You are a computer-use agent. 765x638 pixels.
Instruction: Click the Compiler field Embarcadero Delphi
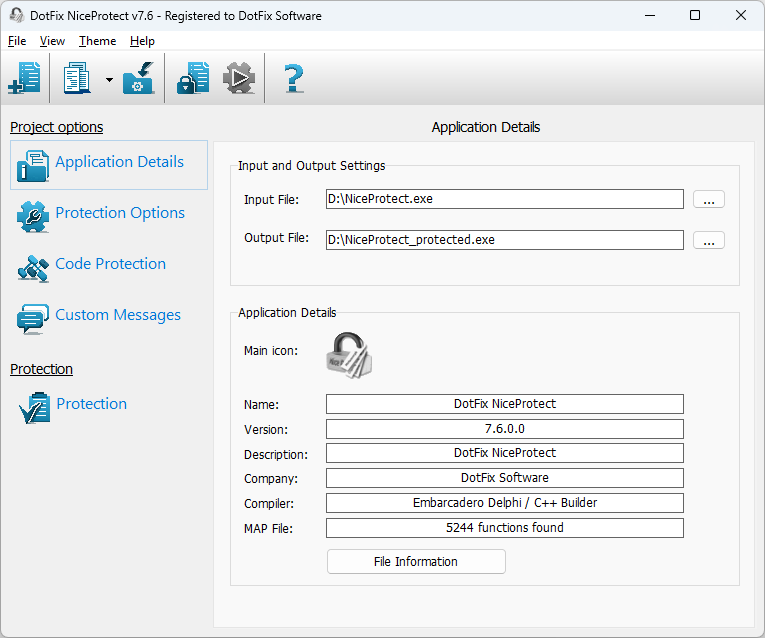click(504, 503)
